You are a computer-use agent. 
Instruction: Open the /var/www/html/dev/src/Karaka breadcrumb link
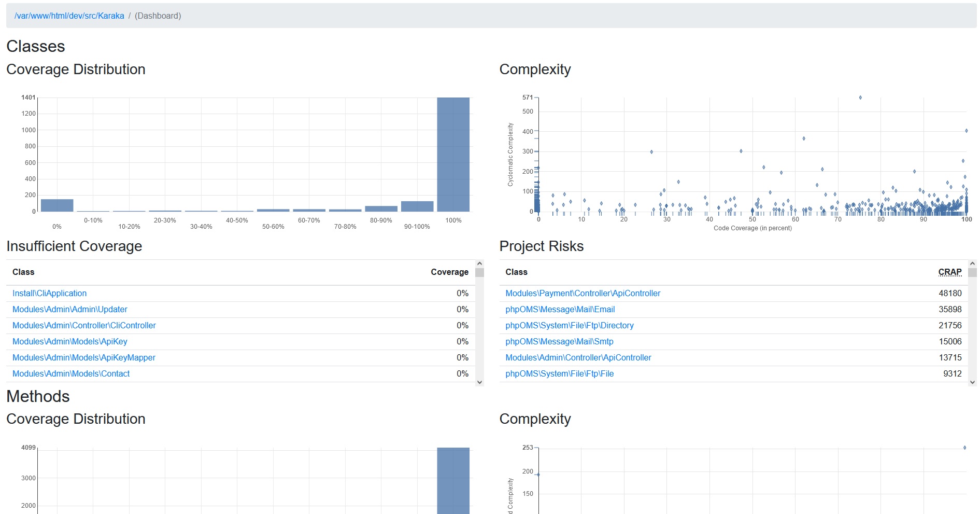69,16
